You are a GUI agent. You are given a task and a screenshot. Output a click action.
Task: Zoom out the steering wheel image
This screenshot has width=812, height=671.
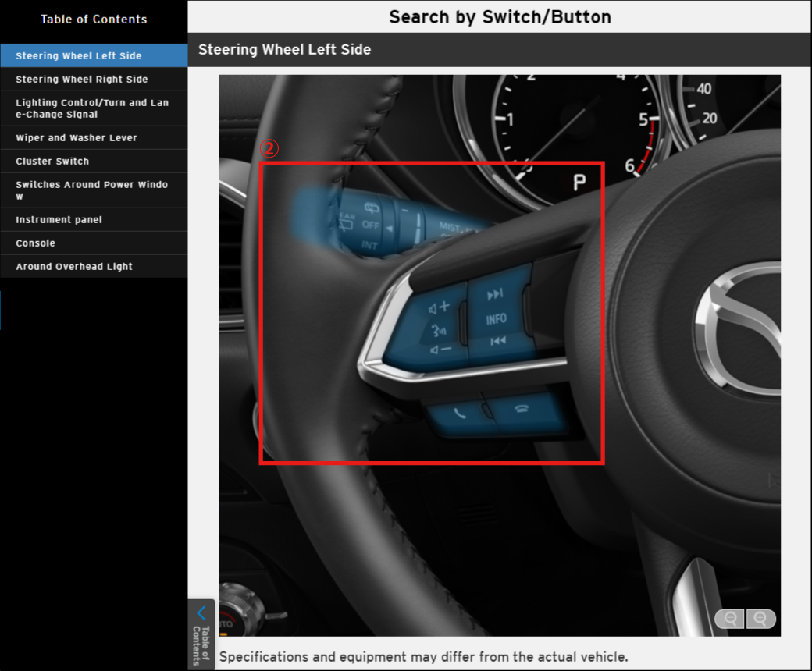[731, 619]
